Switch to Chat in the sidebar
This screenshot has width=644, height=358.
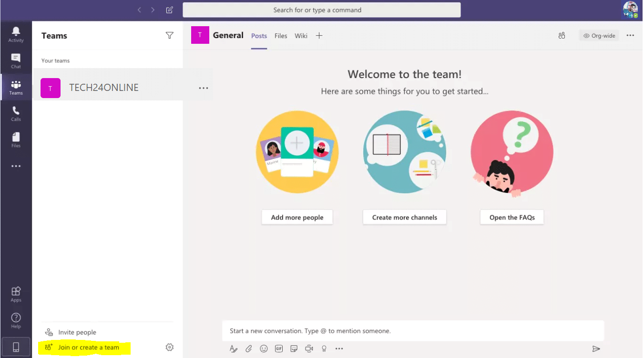tap(16, 60)
